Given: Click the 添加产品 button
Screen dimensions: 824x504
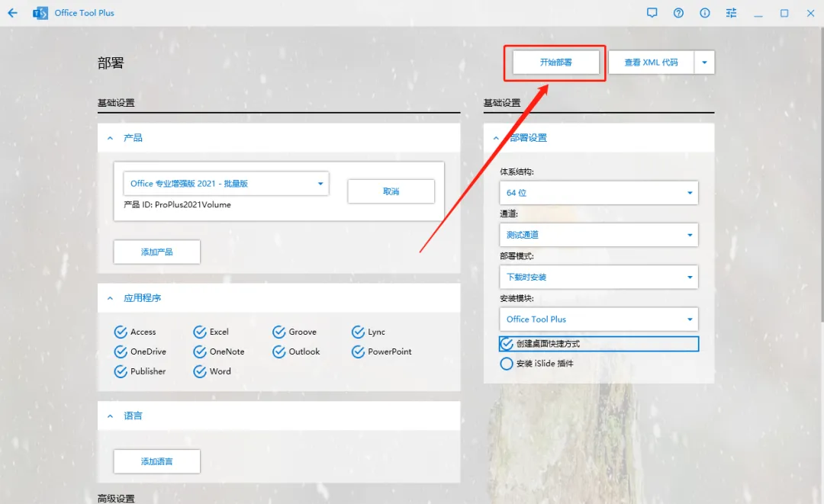Looking at the screenshot, I should point(156,252).
